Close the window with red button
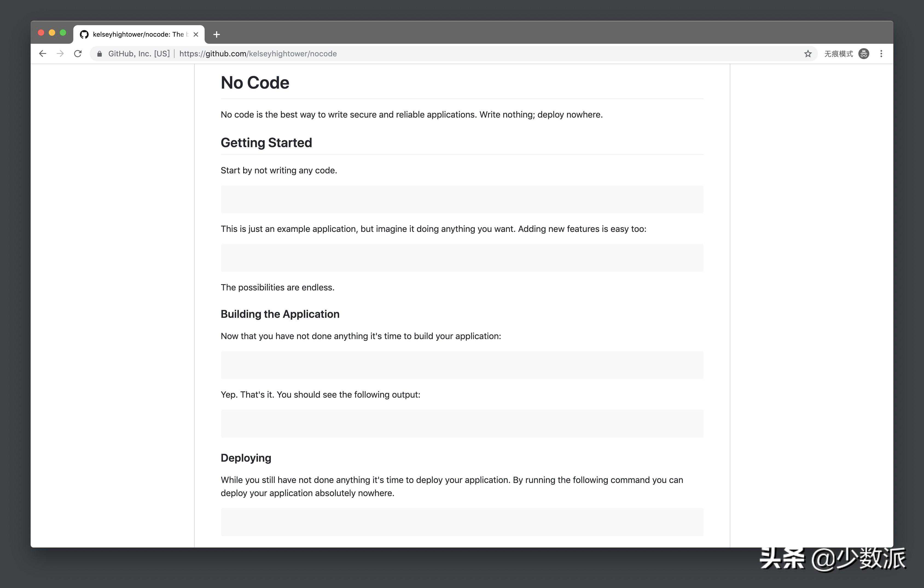Viewport: 924px width, 588px height. (41, 33)
